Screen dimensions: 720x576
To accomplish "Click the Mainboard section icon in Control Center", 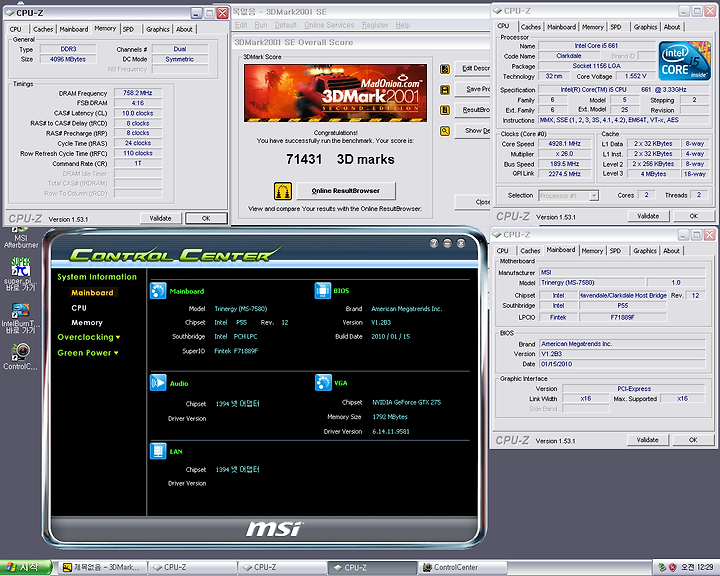I will click(158, 291).
